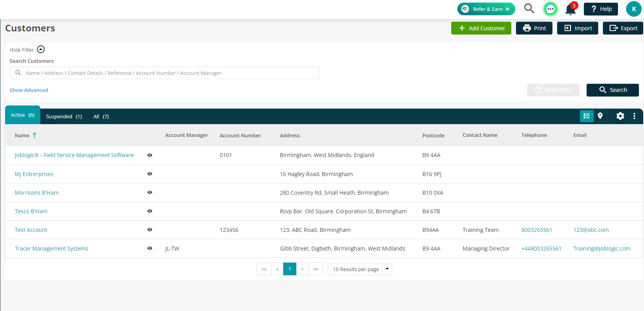Open the global search magnifier icon
The image size is (644, 311).
coord(529,9)
